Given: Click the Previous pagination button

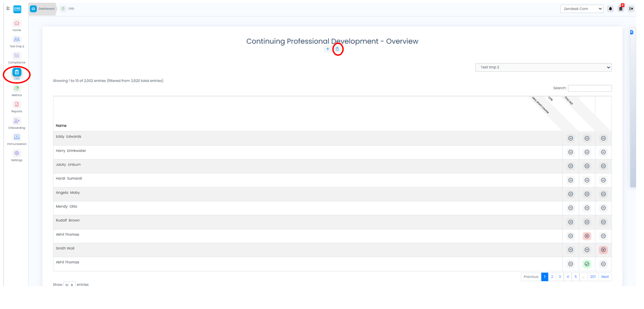Looking at the screenshot, I should point(531,277).
